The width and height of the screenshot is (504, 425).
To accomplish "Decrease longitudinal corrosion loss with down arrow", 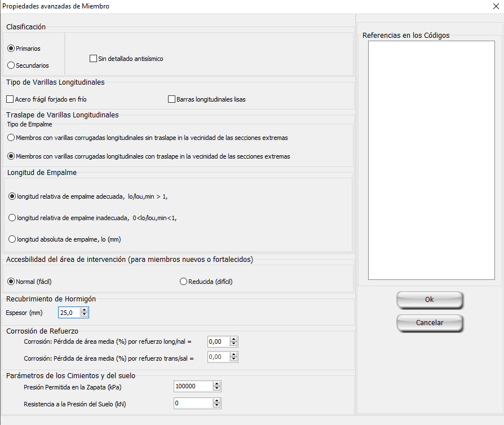I will pos(233,344).
